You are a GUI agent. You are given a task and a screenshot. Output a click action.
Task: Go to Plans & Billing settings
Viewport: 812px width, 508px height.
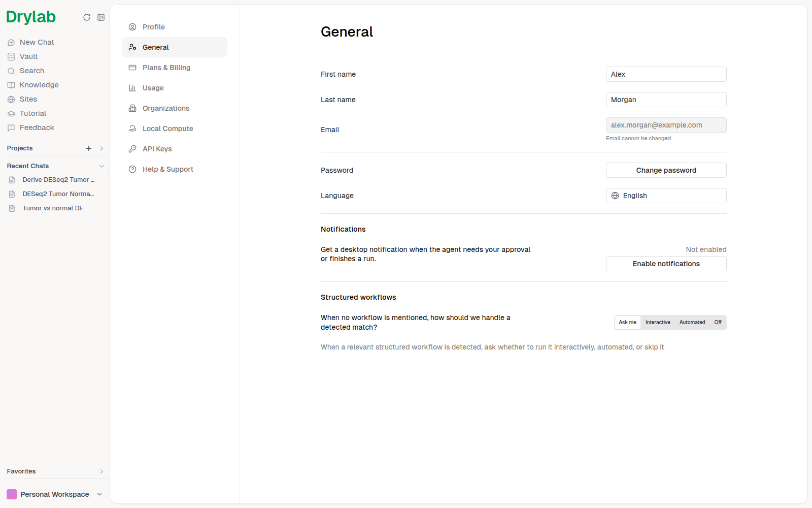[x=175, y=68]
